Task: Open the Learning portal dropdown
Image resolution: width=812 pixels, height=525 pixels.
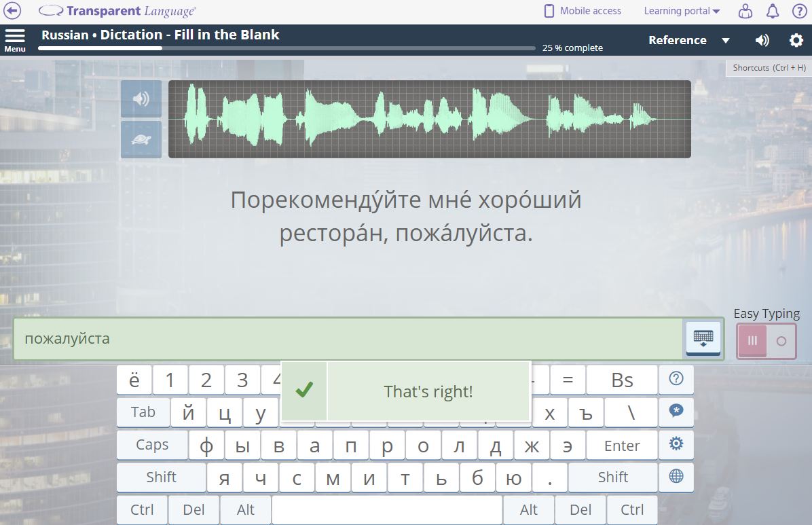Action: [x=681, y=11]
